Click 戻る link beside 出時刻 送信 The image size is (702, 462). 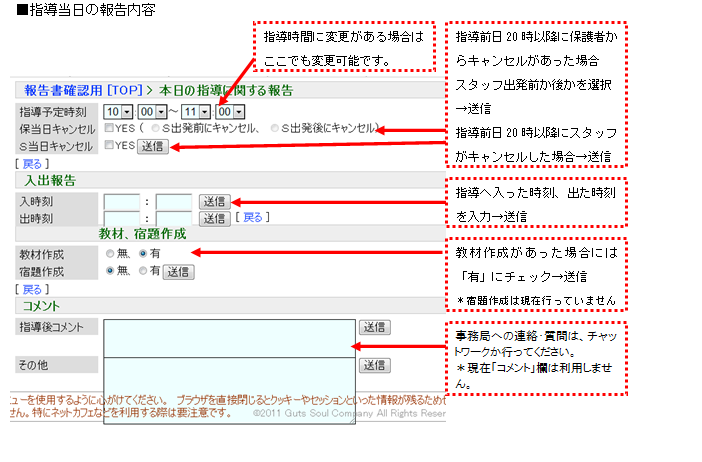(x=253, y=217)
